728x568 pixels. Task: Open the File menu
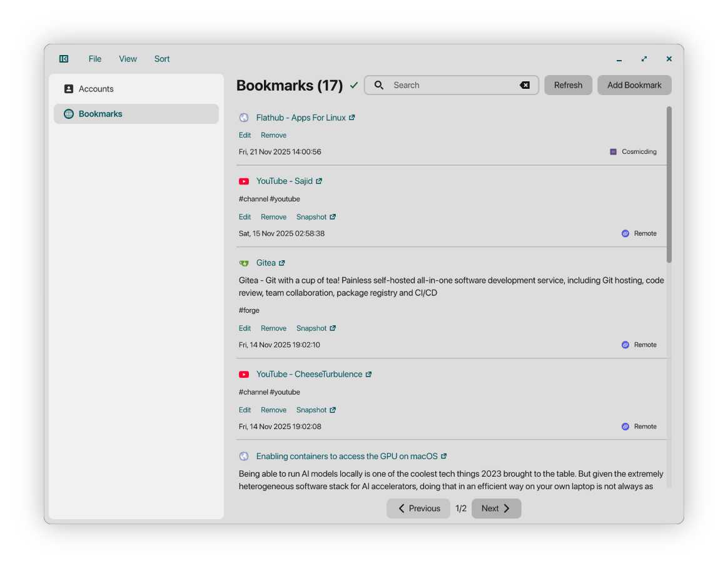94,59
